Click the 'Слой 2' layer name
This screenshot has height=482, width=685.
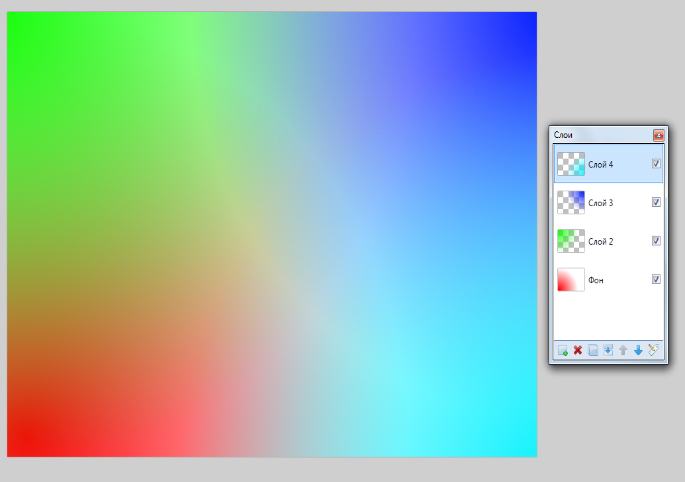tap(601, 242)
